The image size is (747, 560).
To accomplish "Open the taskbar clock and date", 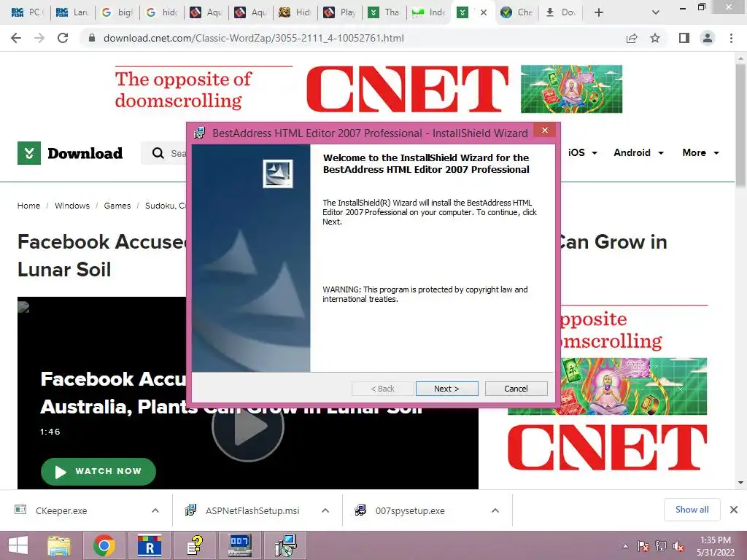I will (x=715, y=546).
